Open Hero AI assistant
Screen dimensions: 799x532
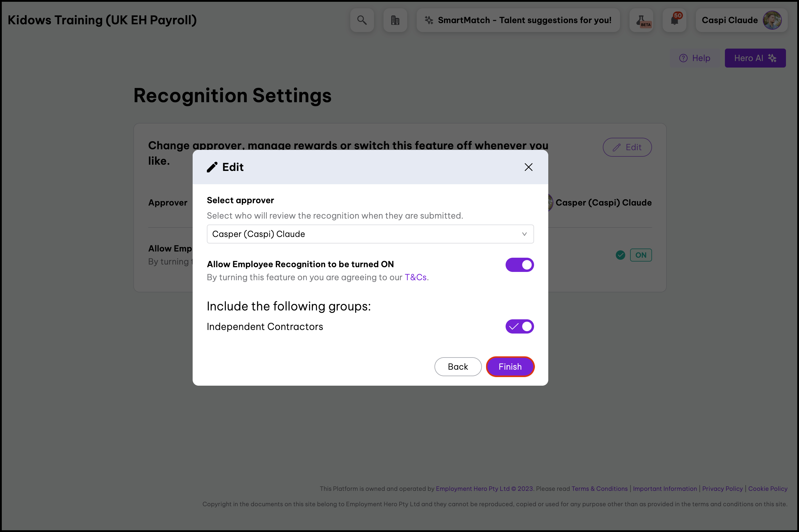click(x=755, y=58)
